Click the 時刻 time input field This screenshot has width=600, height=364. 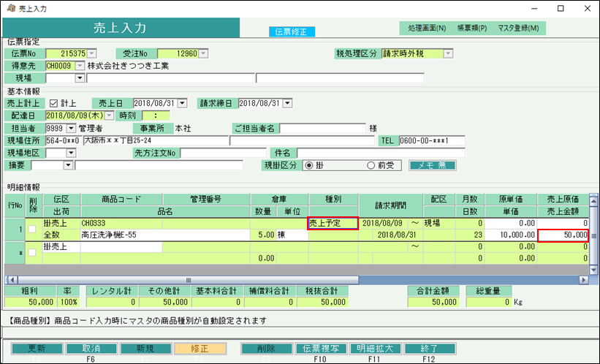(x=156, y=115)
